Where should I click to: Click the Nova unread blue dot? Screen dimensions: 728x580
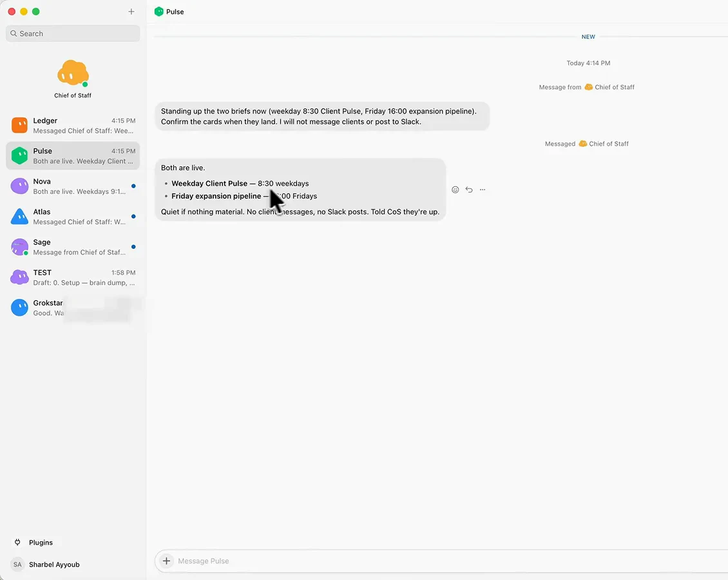(x=134, y=186)
